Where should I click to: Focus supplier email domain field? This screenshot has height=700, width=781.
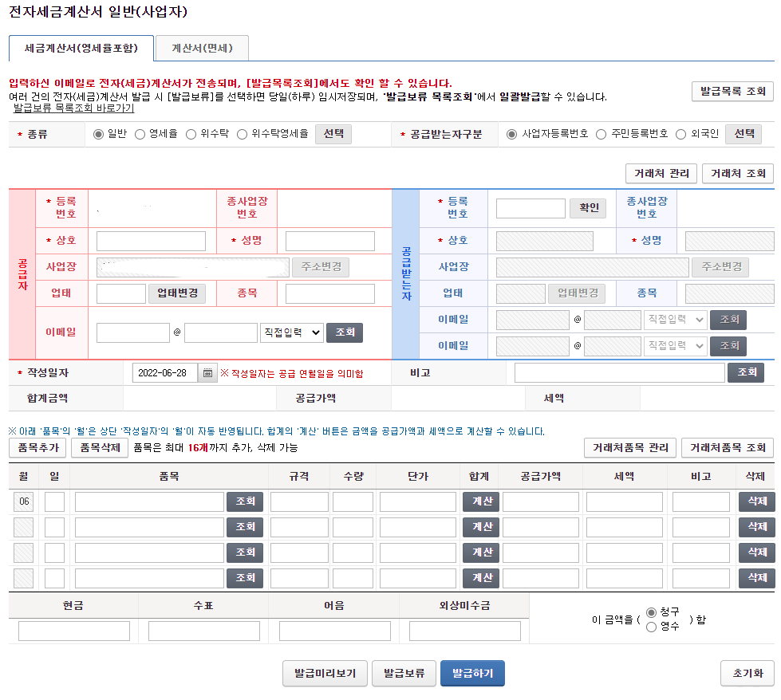tap(221, 333)
